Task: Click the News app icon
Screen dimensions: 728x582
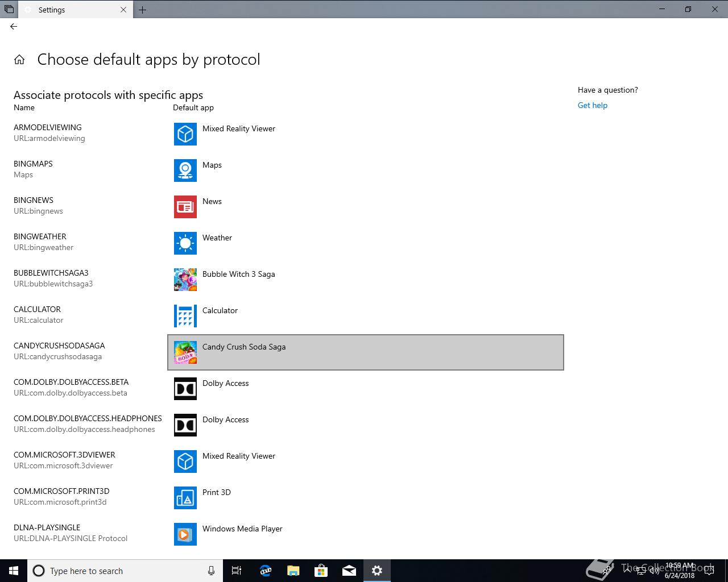Action: 185,207
